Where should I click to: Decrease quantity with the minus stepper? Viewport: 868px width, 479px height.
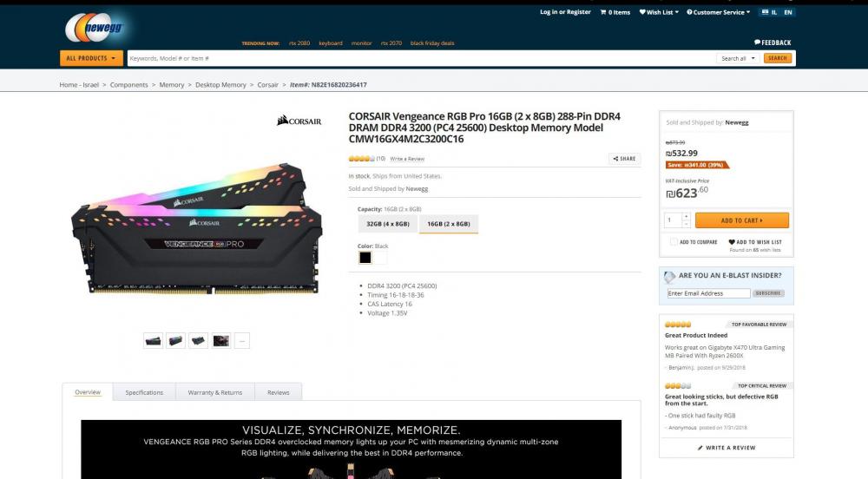click(x=686, y=224)
